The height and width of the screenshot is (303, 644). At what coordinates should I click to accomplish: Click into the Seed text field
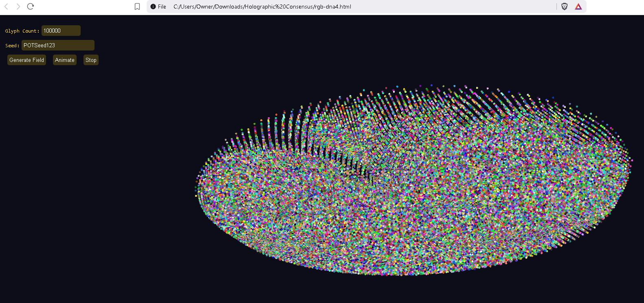[x=58, y=45]
